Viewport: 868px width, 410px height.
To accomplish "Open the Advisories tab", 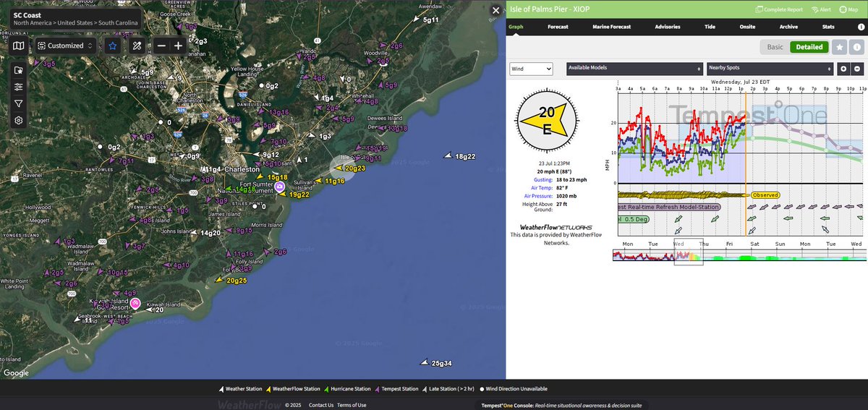I will 667,27.
